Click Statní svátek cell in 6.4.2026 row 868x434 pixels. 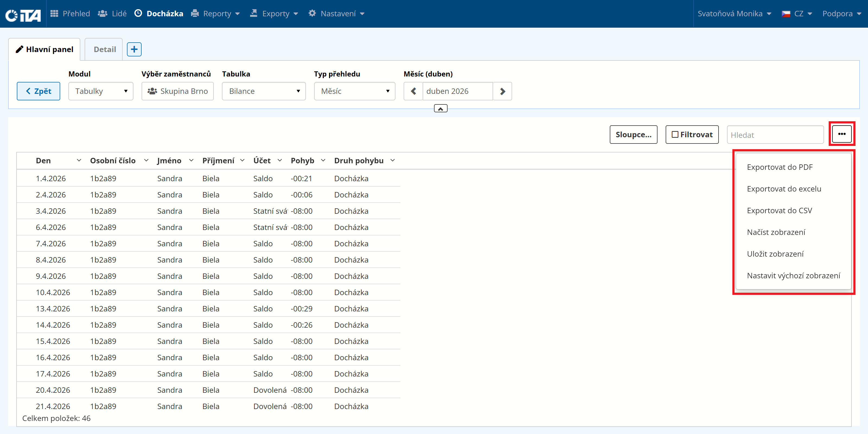click(271, 228)
